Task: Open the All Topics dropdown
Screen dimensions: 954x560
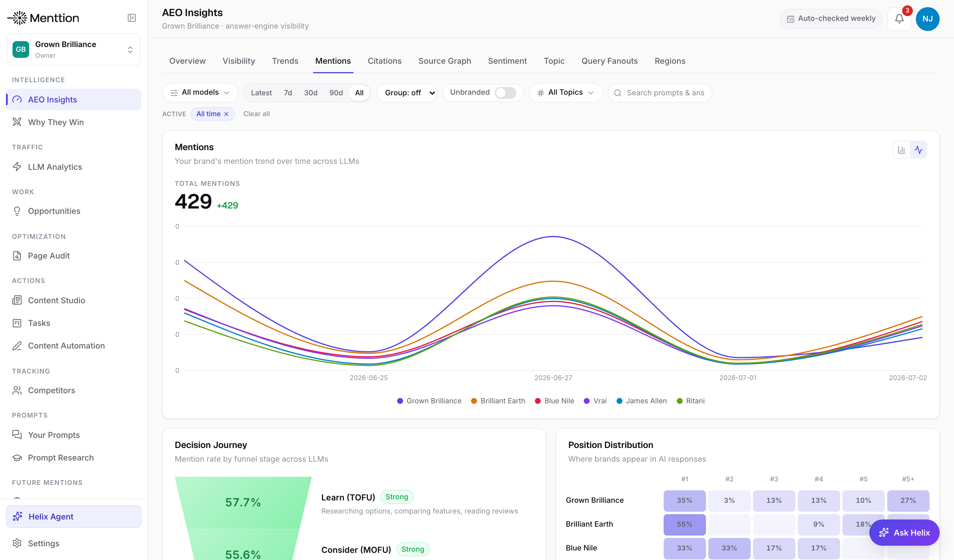Action: [566, 93]
